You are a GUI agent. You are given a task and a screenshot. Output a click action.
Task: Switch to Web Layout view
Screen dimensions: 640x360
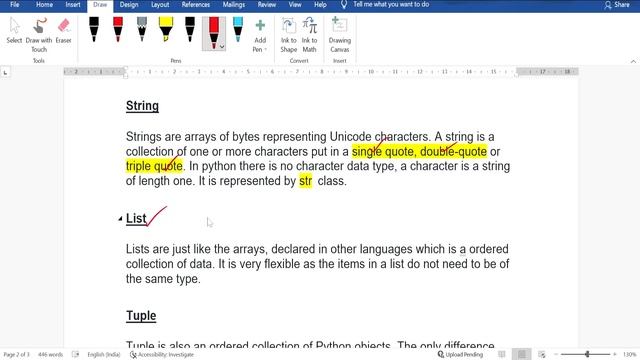(542, 355)
